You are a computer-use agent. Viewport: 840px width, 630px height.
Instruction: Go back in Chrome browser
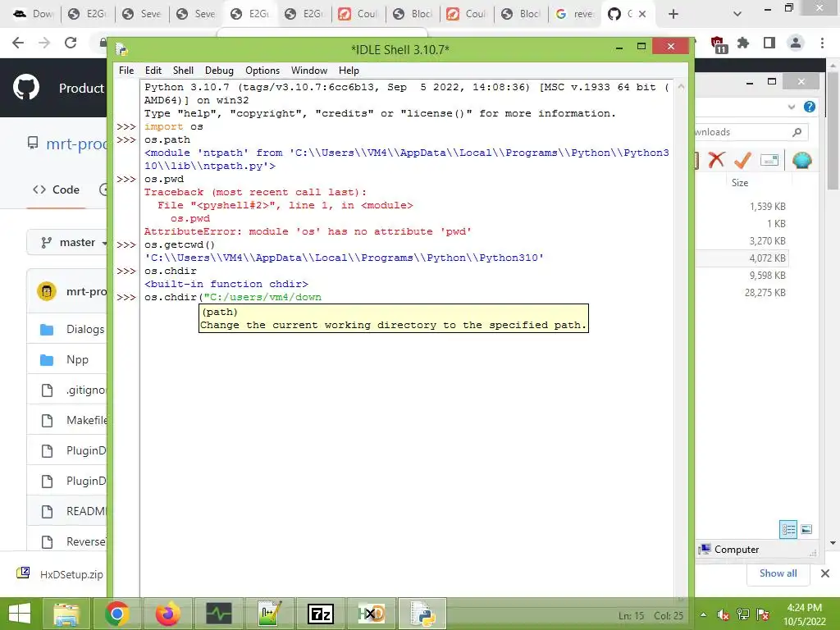[x=18, y=43]
